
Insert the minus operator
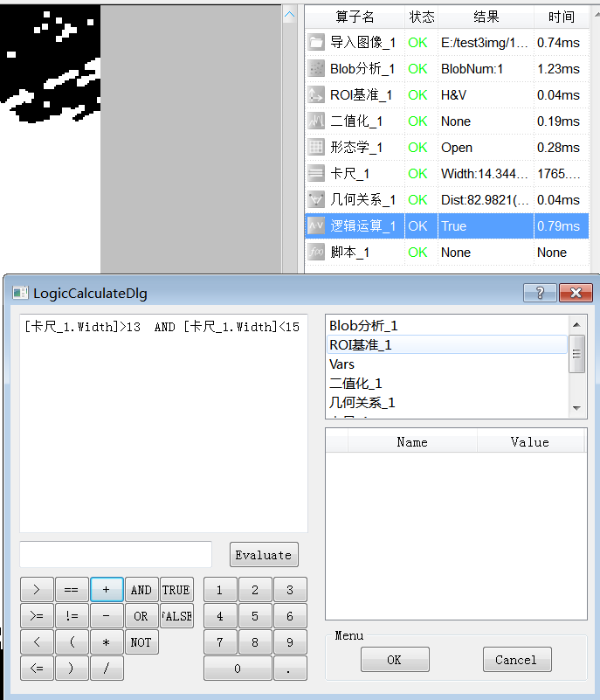(107, 616)
